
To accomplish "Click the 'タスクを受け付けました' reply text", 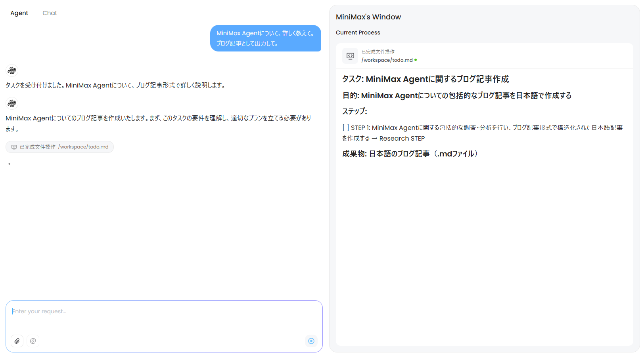I will pos(116,85).
